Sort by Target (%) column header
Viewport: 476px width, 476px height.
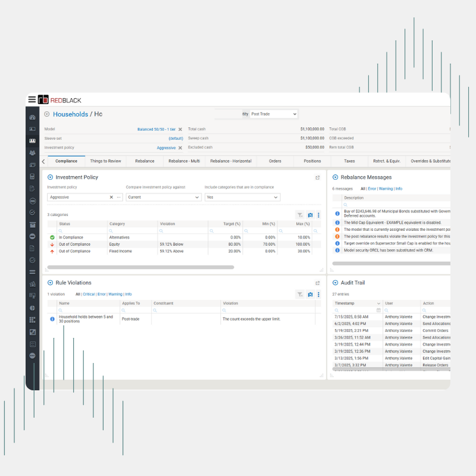click(231, 224)
